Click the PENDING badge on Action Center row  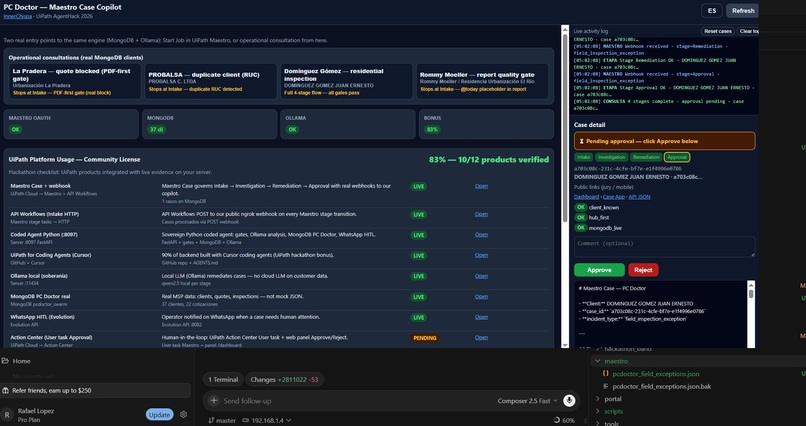(x=425, y=338)
